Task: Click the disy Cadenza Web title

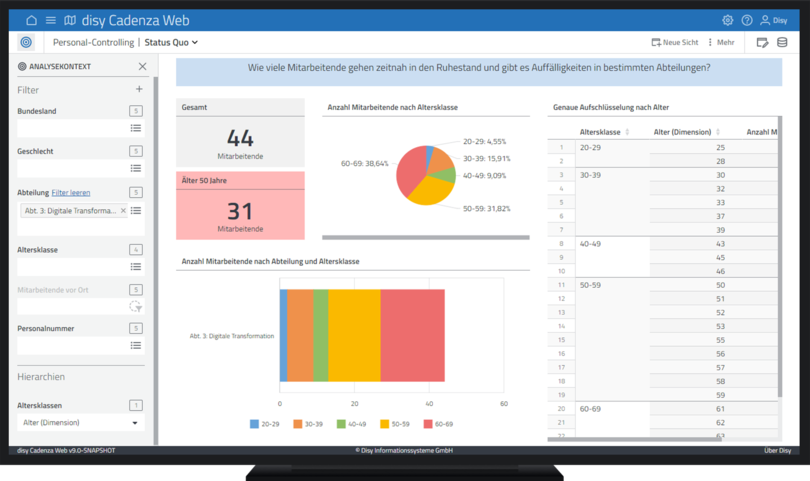Action: [135, 20]
